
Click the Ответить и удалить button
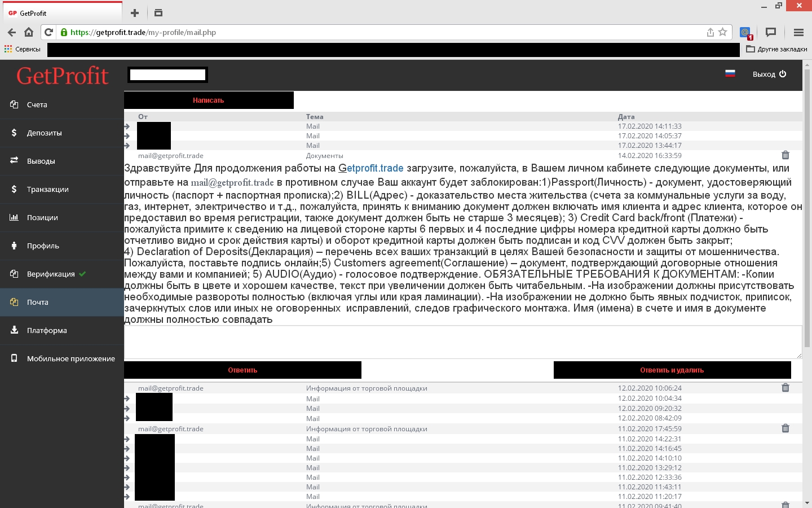672,370
